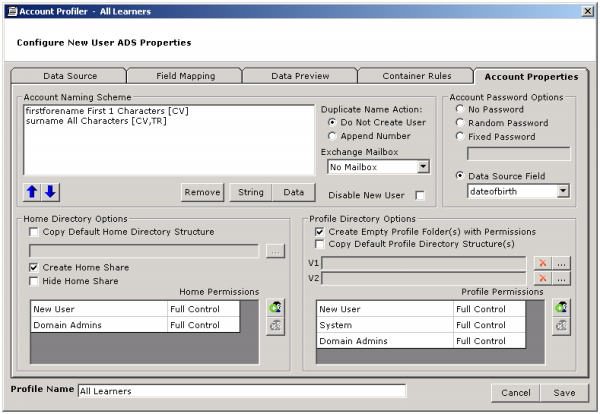The width and height of the screenshot is (600, 414).
Task: Open the Container Rules tab
Action: click(417, 76)
